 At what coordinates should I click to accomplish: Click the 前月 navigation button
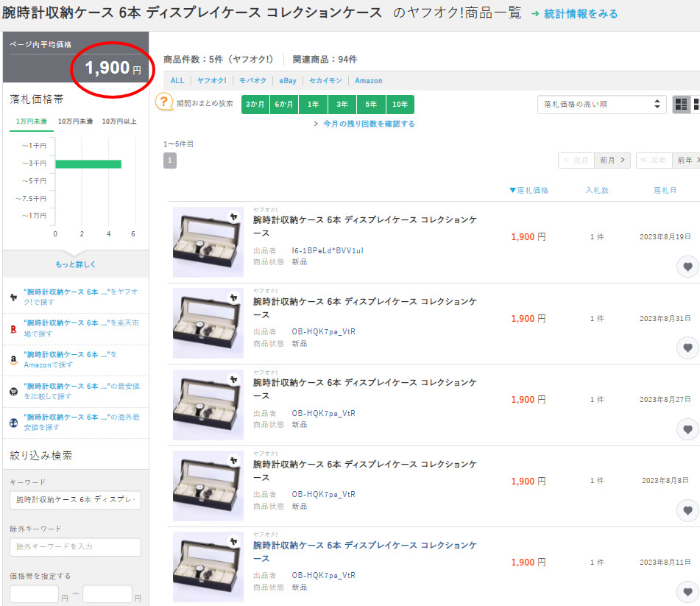tap(612, 160)
